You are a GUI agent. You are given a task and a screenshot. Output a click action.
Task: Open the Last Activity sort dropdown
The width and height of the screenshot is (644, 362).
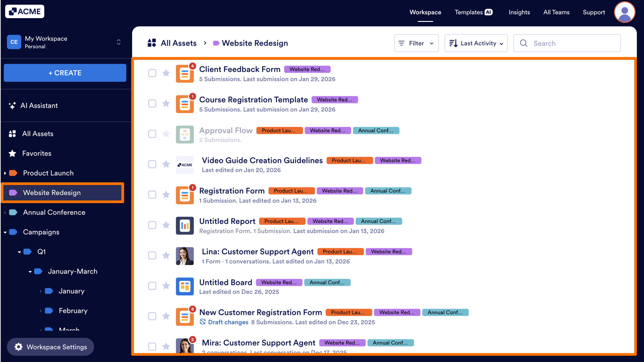pos(476,43)
